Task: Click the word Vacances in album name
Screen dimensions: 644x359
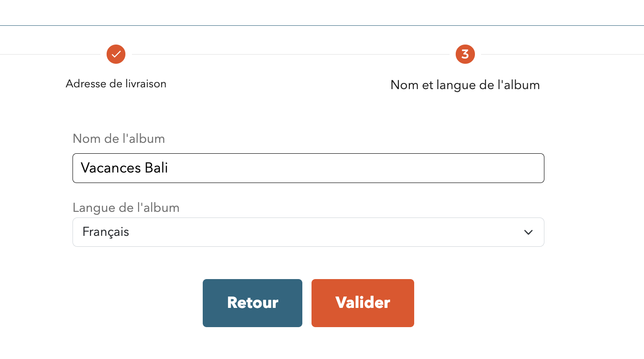Action: point(111,168)
